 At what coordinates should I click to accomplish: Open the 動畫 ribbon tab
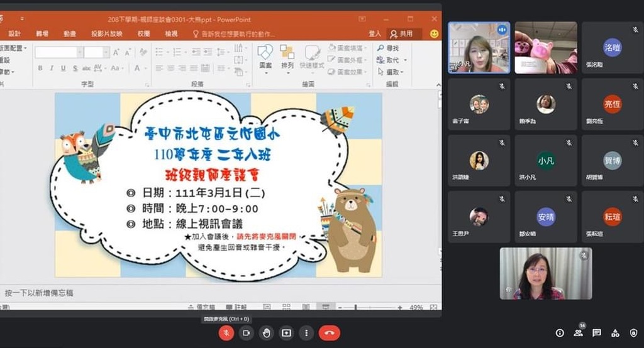tap(69, 34)
